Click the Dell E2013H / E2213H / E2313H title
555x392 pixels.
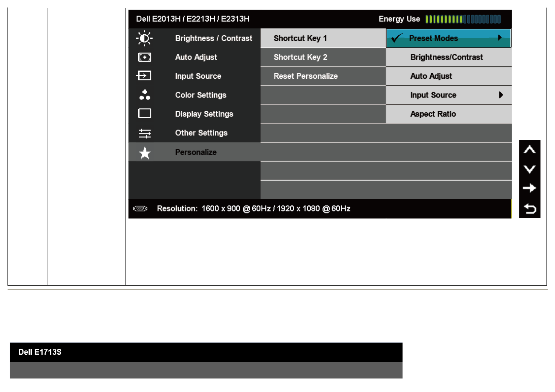click(193, 19)
